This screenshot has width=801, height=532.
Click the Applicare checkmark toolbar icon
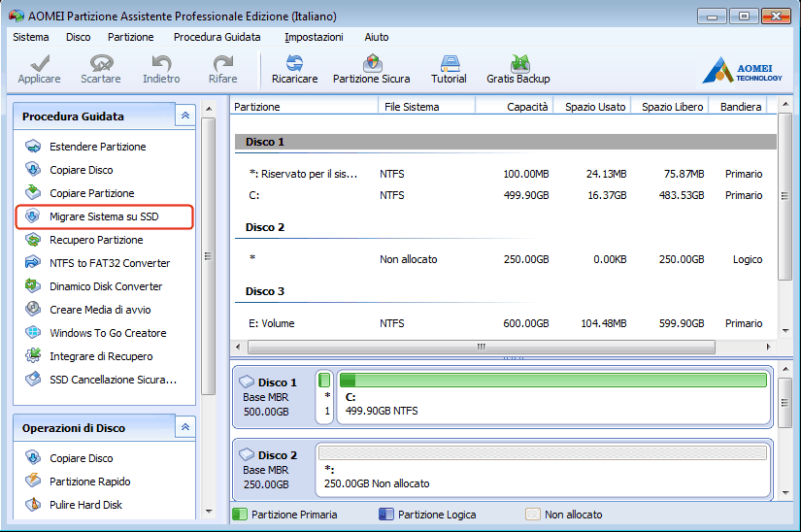(x=40, y=63)
